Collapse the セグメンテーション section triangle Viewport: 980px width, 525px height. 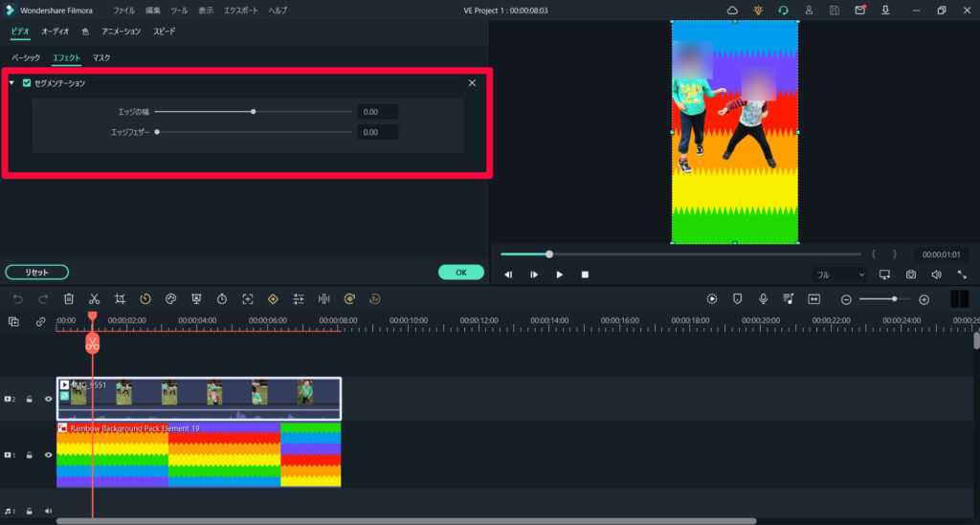(x=11, y=83)
